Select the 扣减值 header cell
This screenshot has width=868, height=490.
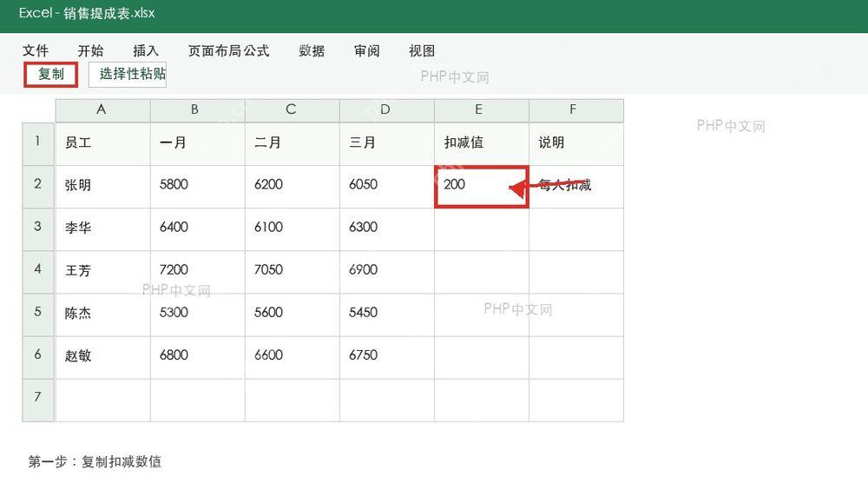(x=481, y=143)
